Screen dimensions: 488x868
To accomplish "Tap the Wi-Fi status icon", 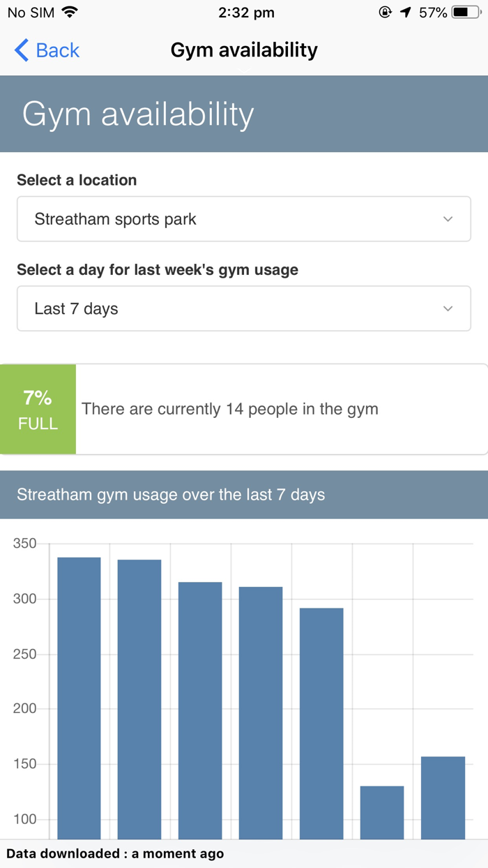I will (70, 13).
